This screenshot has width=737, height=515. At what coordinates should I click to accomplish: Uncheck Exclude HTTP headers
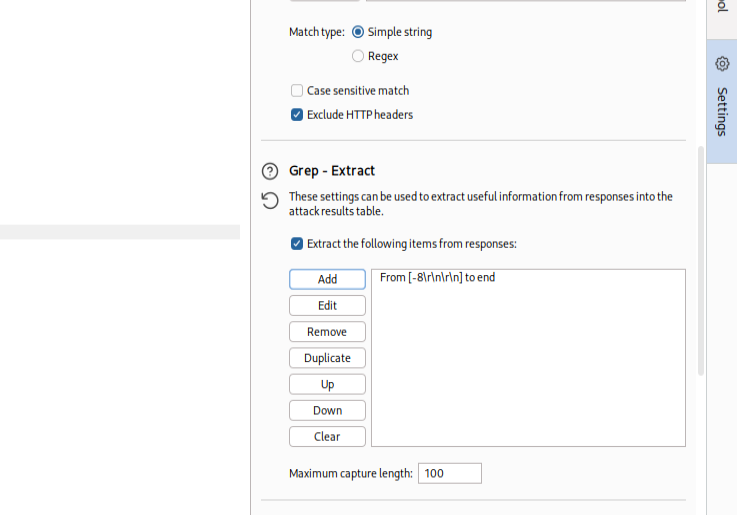[297, 115]
